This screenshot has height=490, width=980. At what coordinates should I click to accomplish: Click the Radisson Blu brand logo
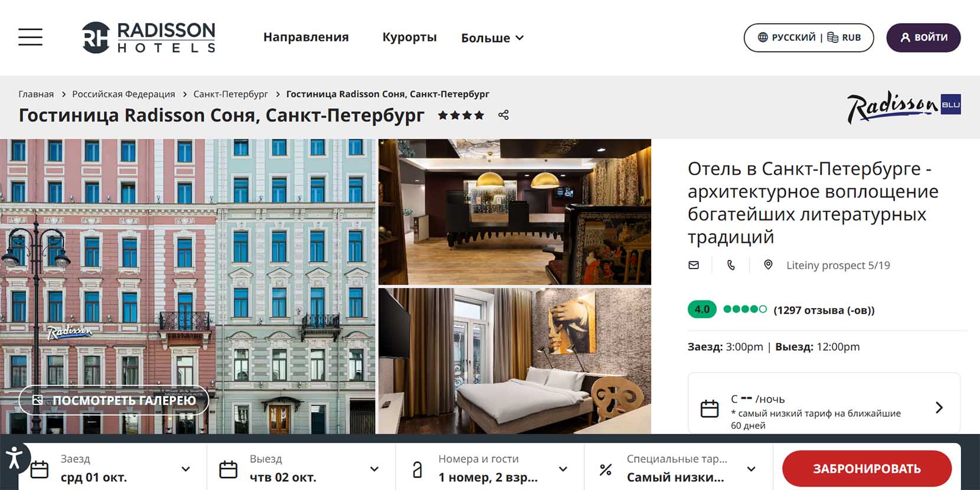pyautogui.click(x=904, y=107)
